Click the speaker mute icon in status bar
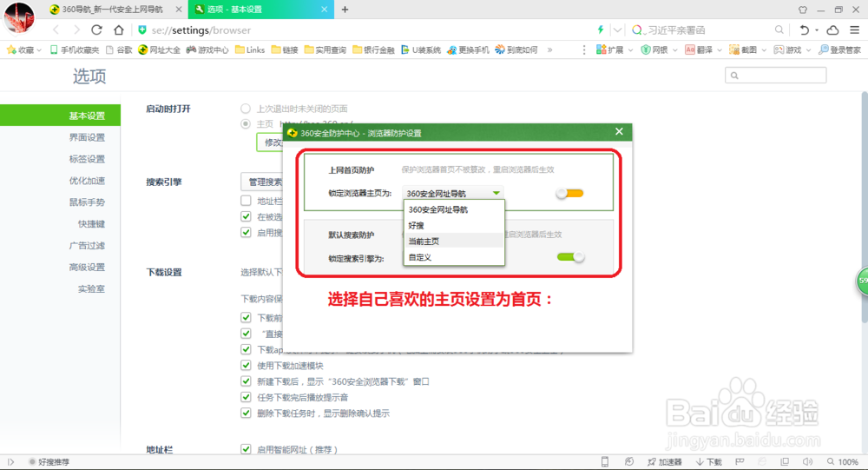This screenshot has height=470, width=868. 807,461
